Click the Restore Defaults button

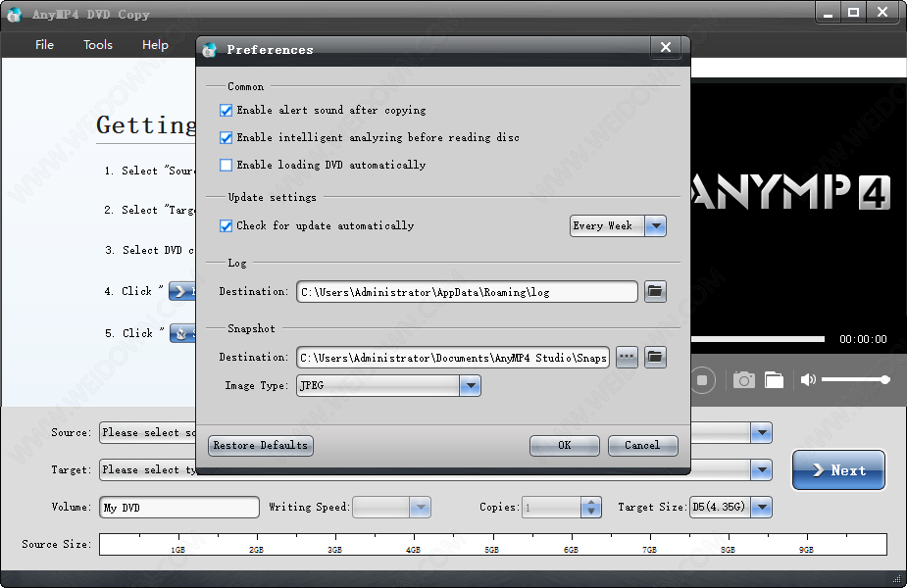pos(260,445)
